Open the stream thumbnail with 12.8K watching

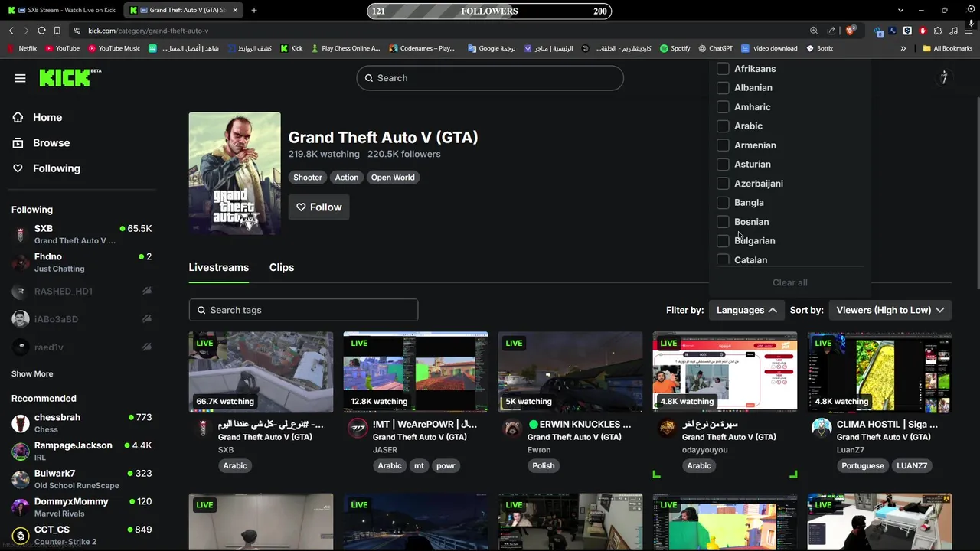point(416,372)
